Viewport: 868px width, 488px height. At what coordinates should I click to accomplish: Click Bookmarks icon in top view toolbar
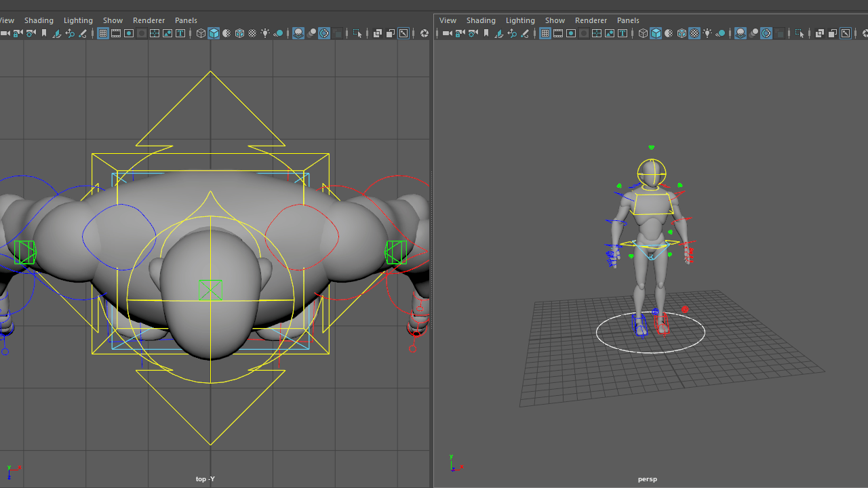pos(44,33)
